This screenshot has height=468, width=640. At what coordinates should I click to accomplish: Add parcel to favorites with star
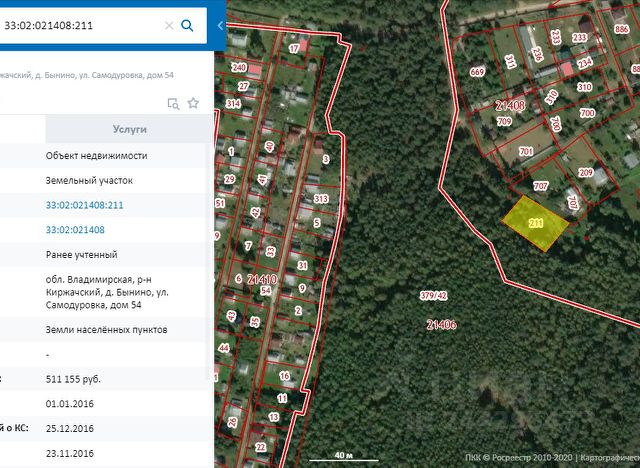pos(193,102)
